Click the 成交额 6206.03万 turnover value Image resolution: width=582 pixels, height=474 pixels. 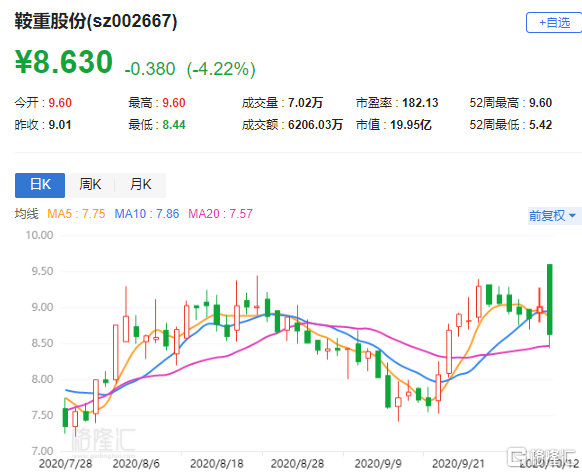point(315,125)
